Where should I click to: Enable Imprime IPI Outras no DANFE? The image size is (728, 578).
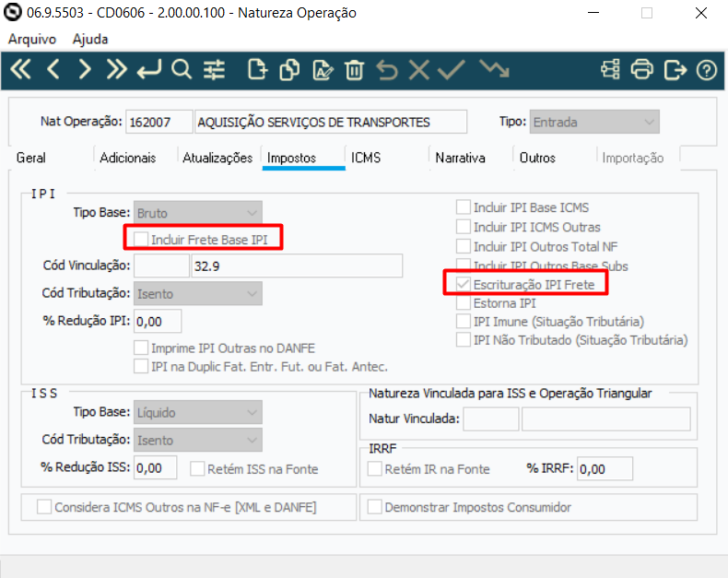point(141,348)
